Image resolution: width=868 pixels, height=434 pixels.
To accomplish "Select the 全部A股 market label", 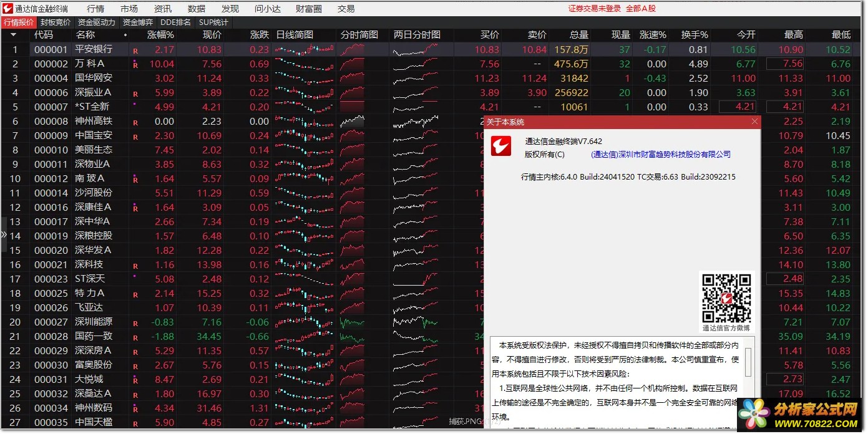I will pyautogui.click(x=641, y=9).
